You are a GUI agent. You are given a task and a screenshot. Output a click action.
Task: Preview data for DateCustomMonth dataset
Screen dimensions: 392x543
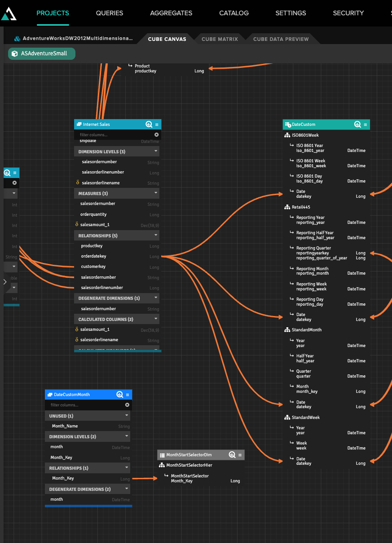point(120,395)
